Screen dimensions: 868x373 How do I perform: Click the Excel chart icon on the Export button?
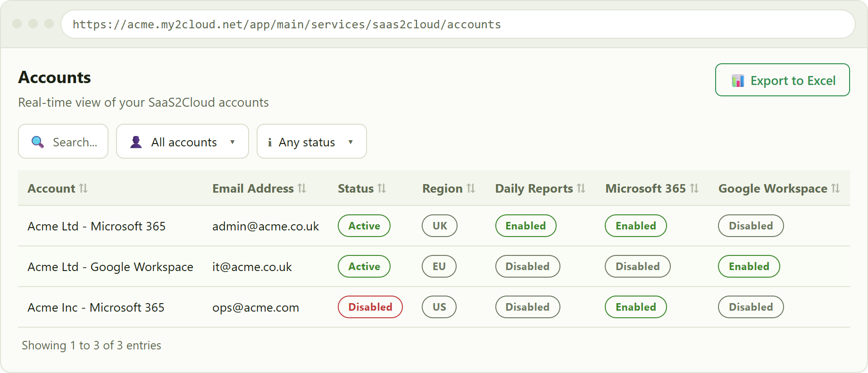(738, 81)
